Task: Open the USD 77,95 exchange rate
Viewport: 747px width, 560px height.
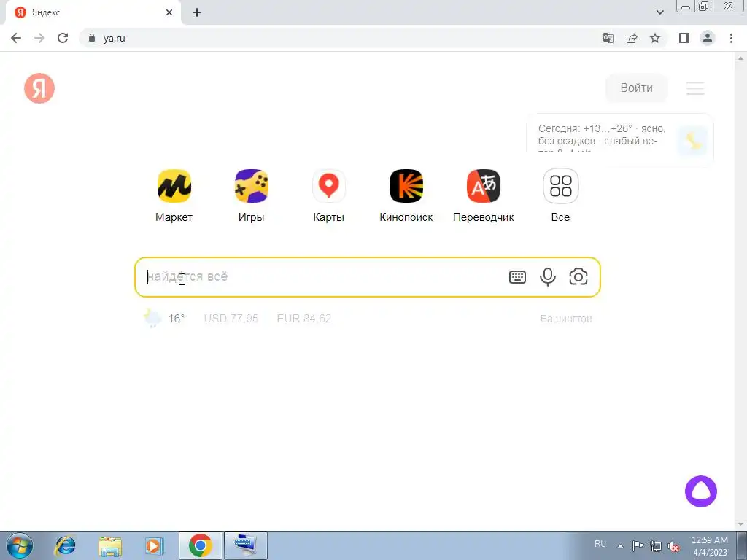Action: click(x=231, y=319)
